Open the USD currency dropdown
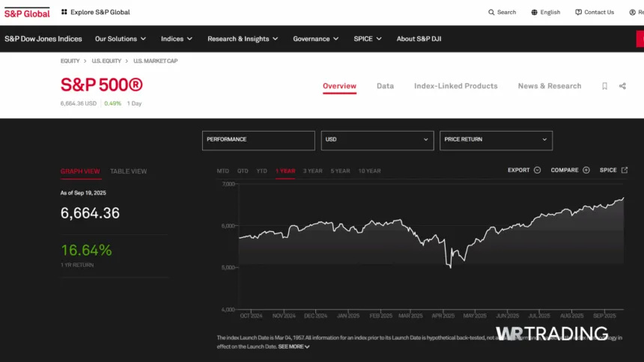Screen dimensions: 644x362 [377, 140]
